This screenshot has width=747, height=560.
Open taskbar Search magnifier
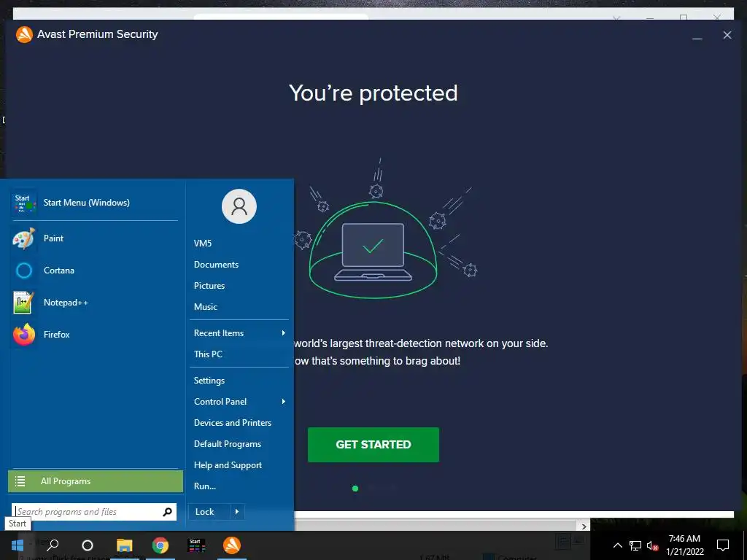point(53,545)
